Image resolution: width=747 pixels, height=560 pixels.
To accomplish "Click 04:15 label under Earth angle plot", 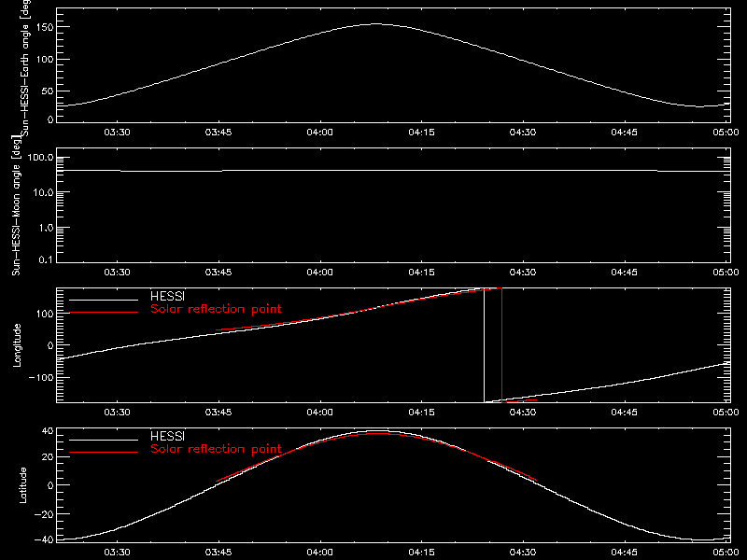I will click(422, 133).
